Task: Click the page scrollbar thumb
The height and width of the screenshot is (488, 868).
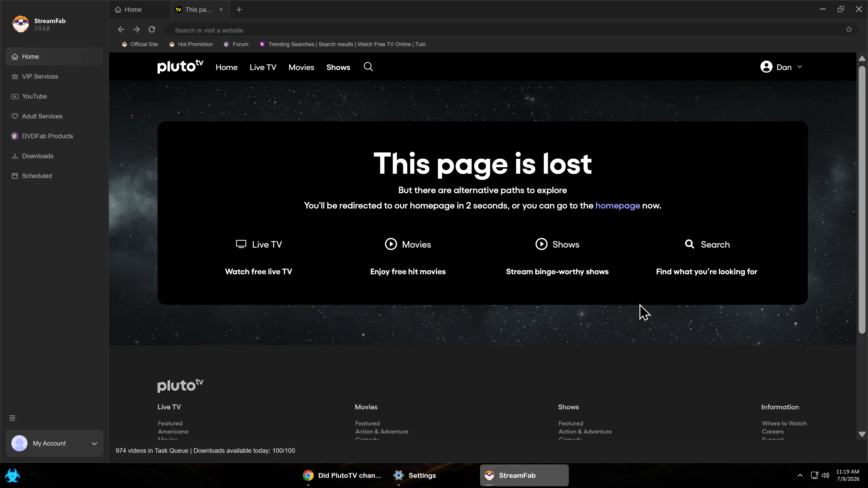Action: (x=862, y=199)
